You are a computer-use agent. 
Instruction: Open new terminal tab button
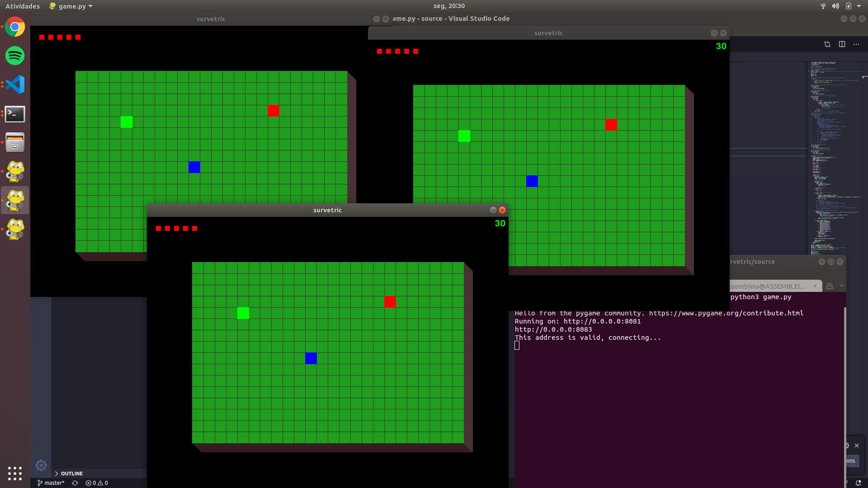[830, 286]
